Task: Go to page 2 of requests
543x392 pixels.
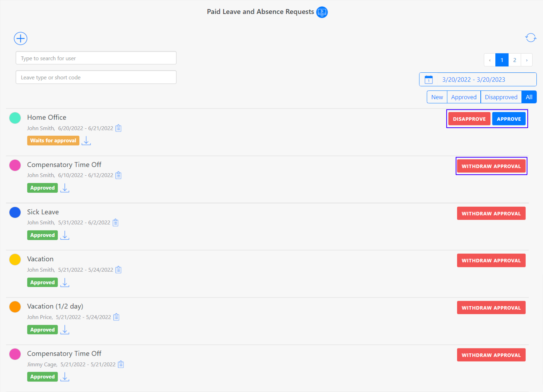Action: (x=514, y=60)
